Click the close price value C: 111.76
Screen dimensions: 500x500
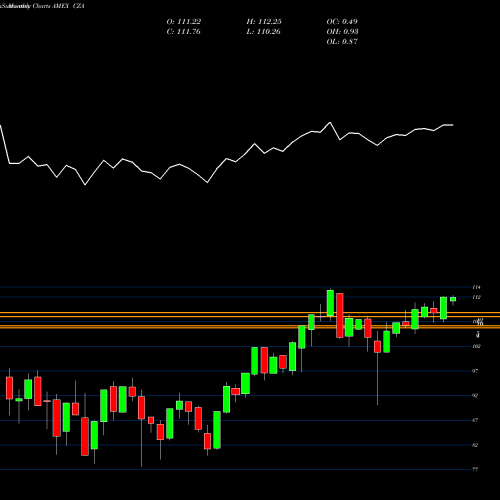(x=184, y=32)
